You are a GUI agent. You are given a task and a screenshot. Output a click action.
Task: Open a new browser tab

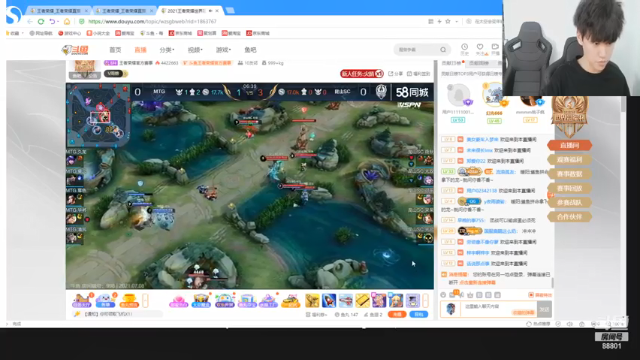click(x=230, y=11)
